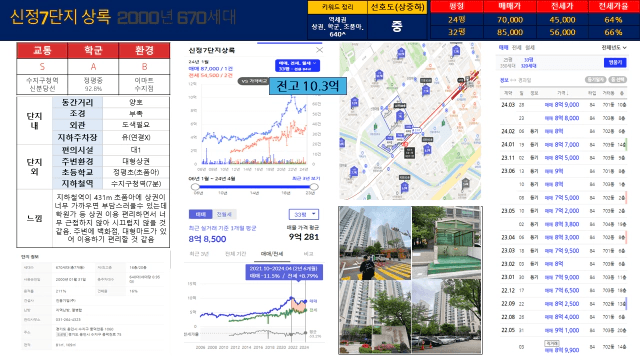The image size is (640, 360).
Task: Select the 전월세 toggle button
Action: (224, 214)
